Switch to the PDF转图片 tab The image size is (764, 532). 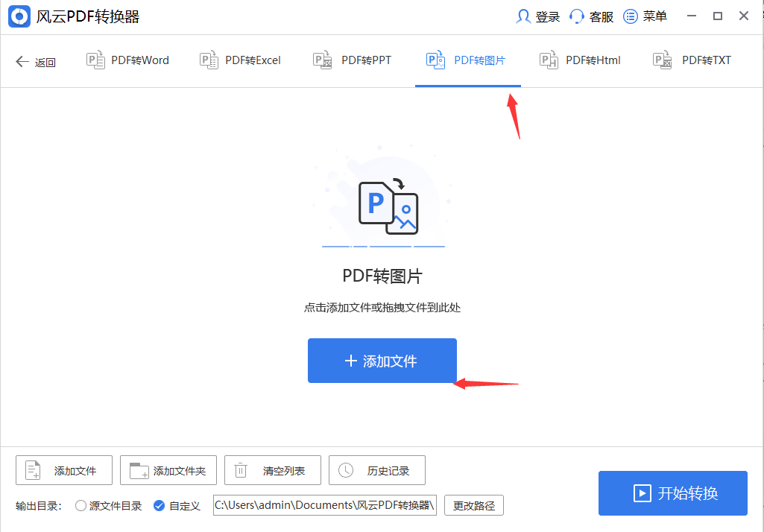pos(468,60)
